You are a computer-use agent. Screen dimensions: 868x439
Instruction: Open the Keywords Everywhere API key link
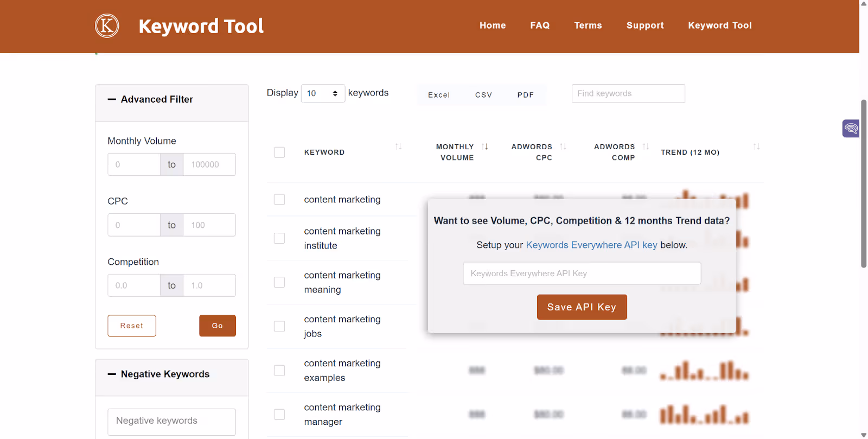click(591, 245)
